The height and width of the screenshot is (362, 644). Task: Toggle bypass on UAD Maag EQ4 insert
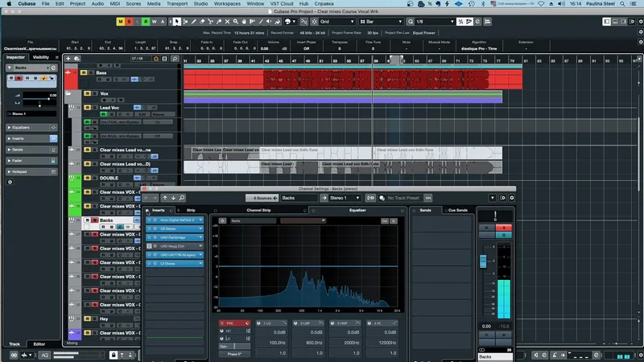[149, 246]
